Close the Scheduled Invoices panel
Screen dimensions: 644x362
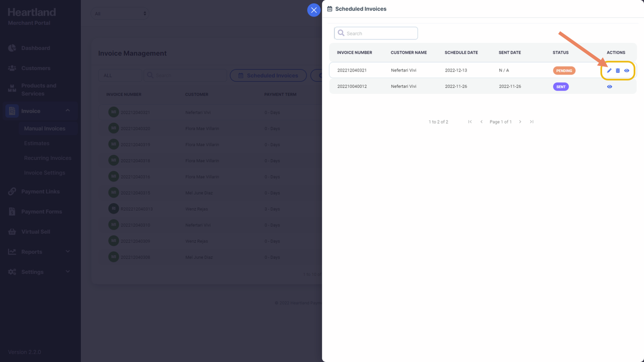314,10
